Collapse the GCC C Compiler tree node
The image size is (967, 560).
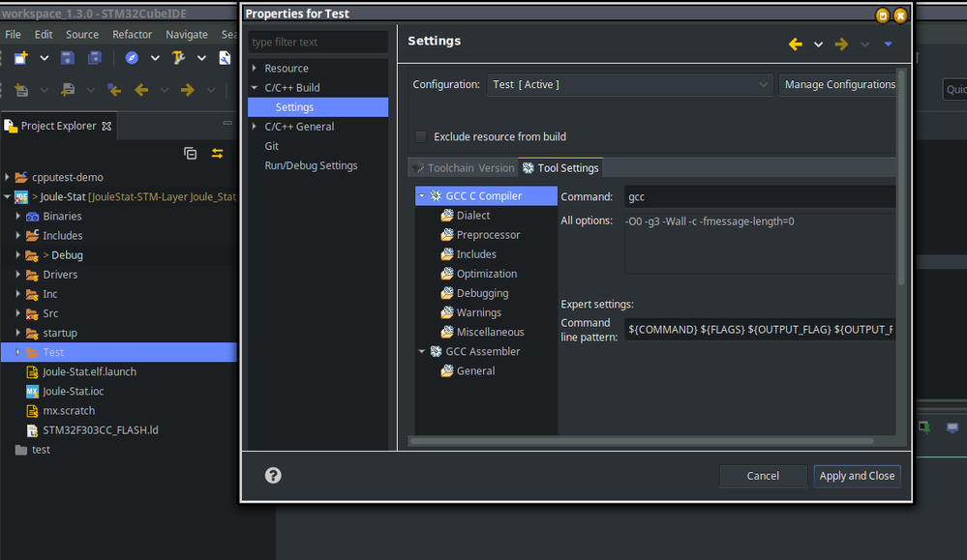coord(422,196)
